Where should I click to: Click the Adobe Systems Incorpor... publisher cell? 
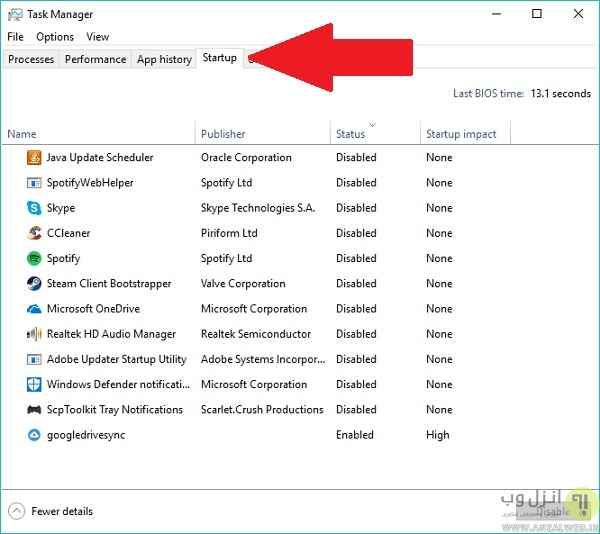(263, 359)
